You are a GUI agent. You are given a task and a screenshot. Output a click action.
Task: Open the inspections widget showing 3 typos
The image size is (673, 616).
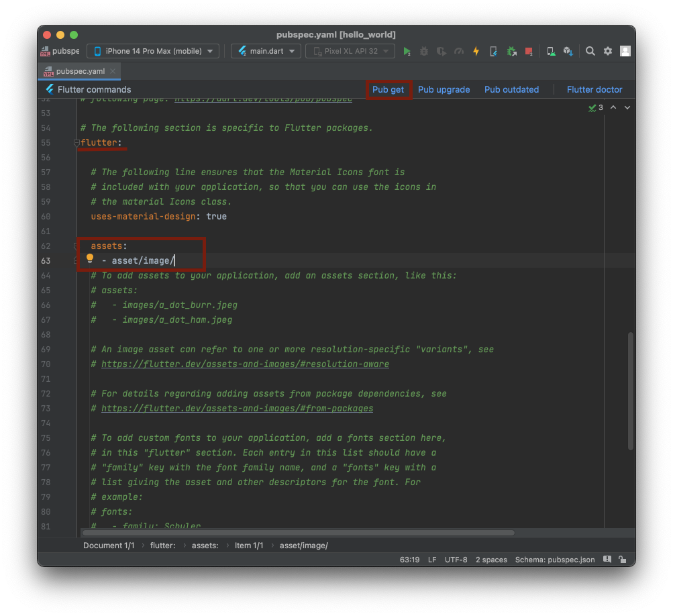596,107
